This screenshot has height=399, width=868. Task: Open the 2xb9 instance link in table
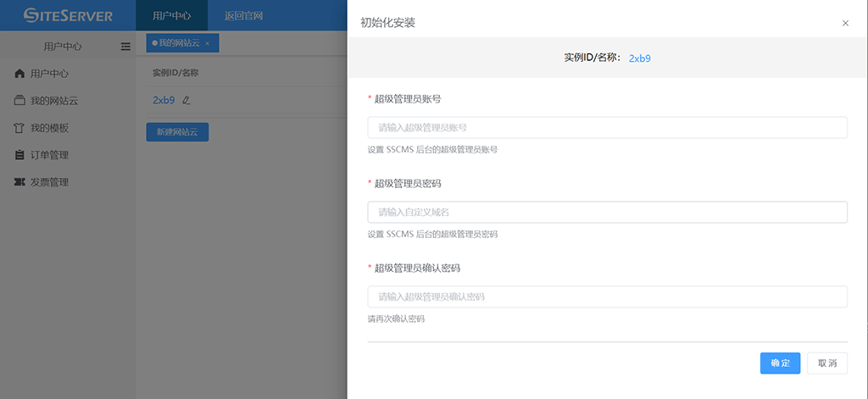click(x=164, y=100)
